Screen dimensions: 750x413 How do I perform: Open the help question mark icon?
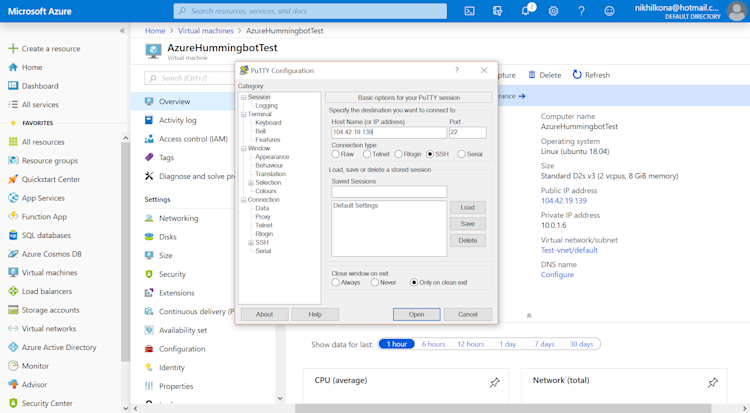coord(581,11)
